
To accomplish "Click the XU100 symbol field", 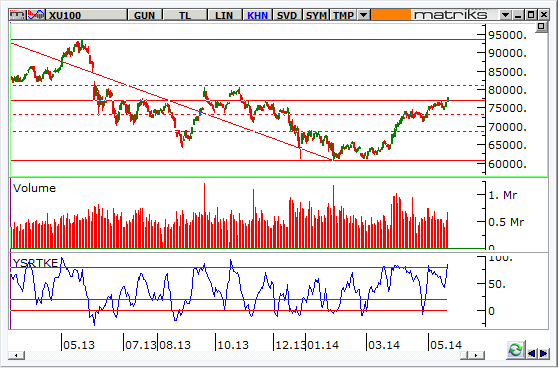I will 87,15.
